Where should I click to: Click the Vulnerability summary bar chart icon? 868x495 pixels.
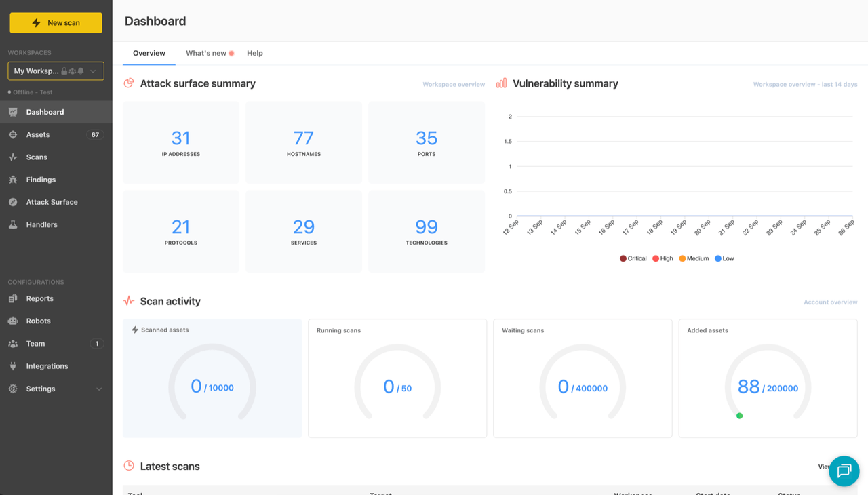(x=501, y=83)
